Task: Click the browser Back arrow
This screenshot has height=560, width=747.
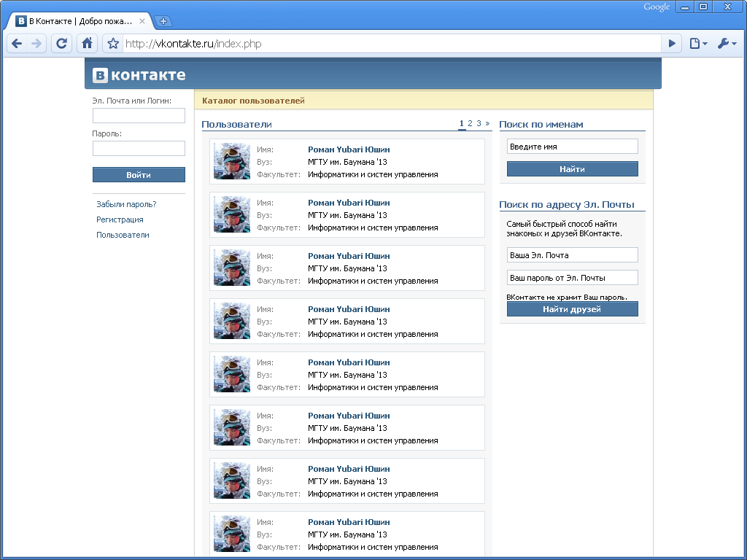Action: coord(17,44)
